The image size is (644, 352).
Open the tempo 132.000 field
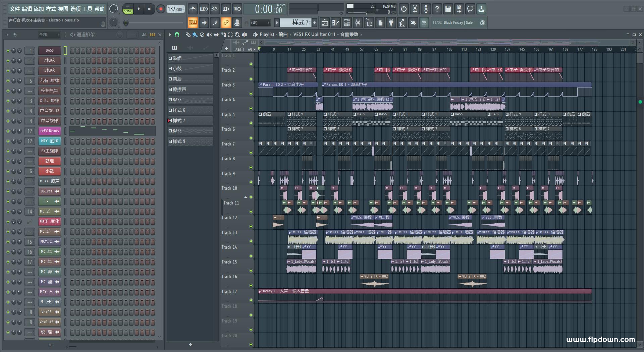tap(175, 9)
